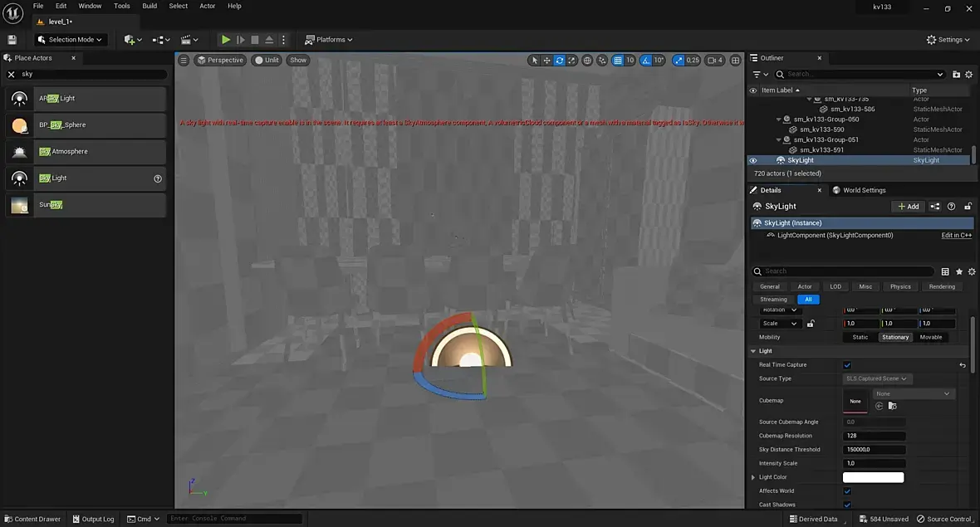
Task: Open the white Light Color swatch
Action: pyautogui.click(x=873, y=478)
